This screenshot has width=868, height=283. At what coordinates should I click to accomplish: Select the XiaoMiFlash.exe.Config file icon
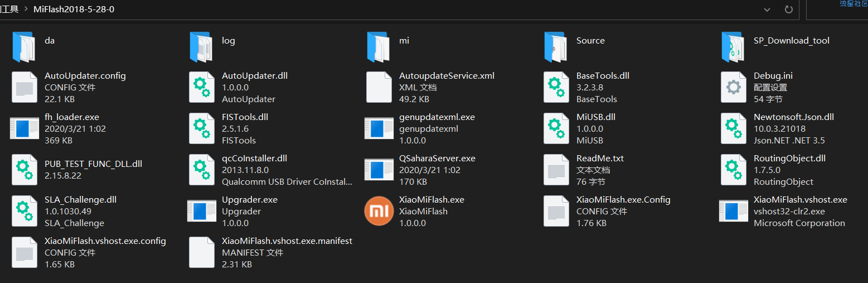(x=556, y=211)
